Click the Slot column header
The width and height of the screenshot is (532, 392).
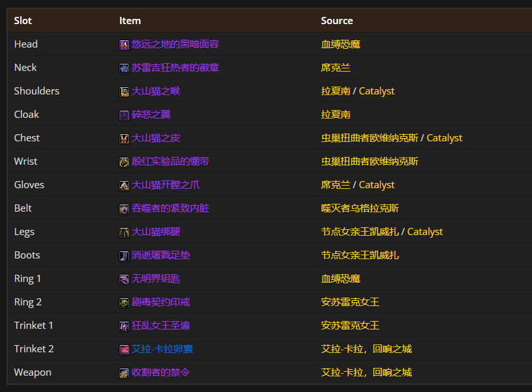22,20
